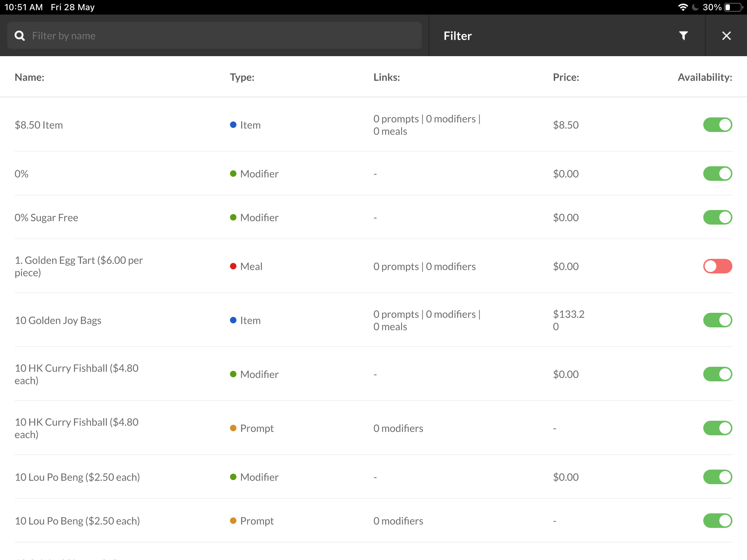Viewport: 747px width, 560px height.
Task: Toggle 10 Lou Po Beng prompt availability
Action: tap(717, 521)
